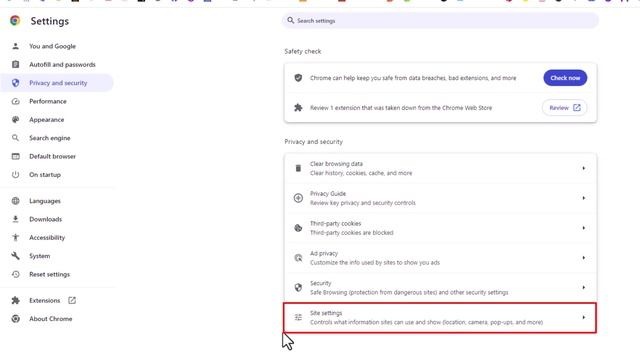This screenshot has width=640, height=360.
Task: Select Privacy and security in sidebar
Action: [58, 83]
